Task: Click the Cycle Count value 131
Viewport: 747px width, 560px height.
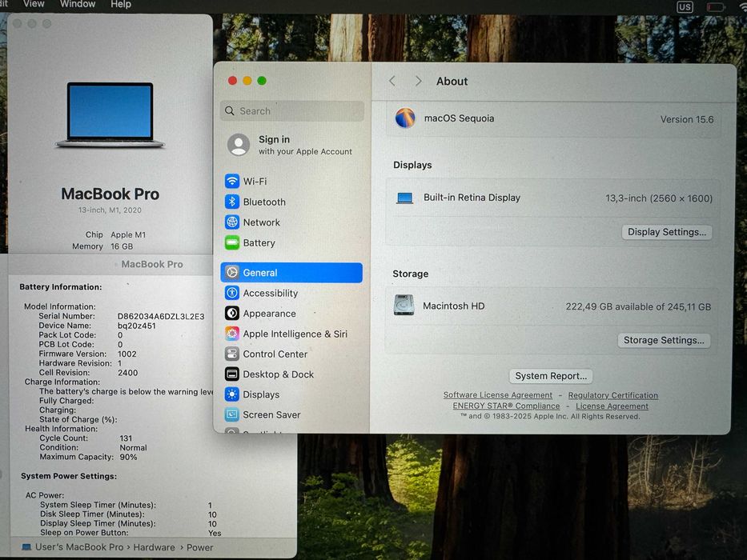Action: click(x=126, y=438)
